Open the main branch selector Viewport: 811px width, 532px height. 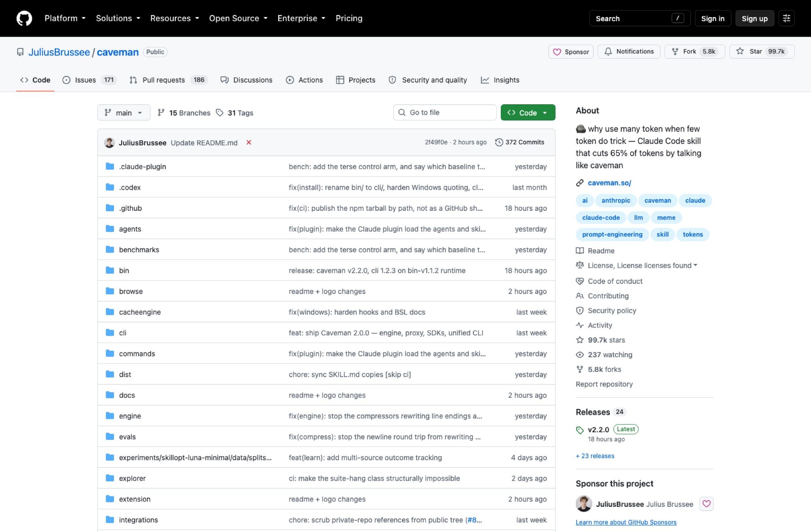[x=124, y=112]
